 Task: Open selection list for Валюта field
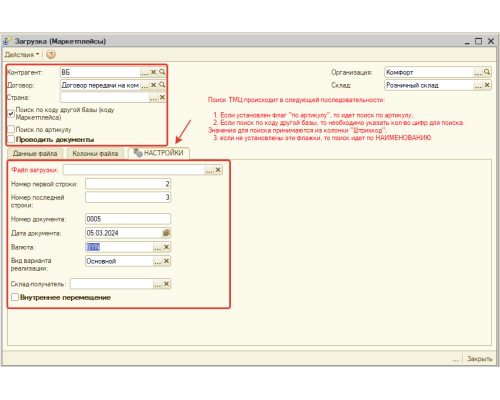pos(158,247)
